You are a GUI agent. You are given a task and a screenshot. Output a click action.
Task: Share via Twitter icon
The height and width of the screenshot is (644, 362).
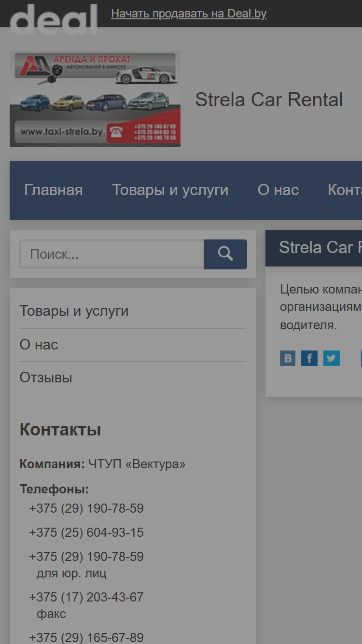(x=332, y=358)
